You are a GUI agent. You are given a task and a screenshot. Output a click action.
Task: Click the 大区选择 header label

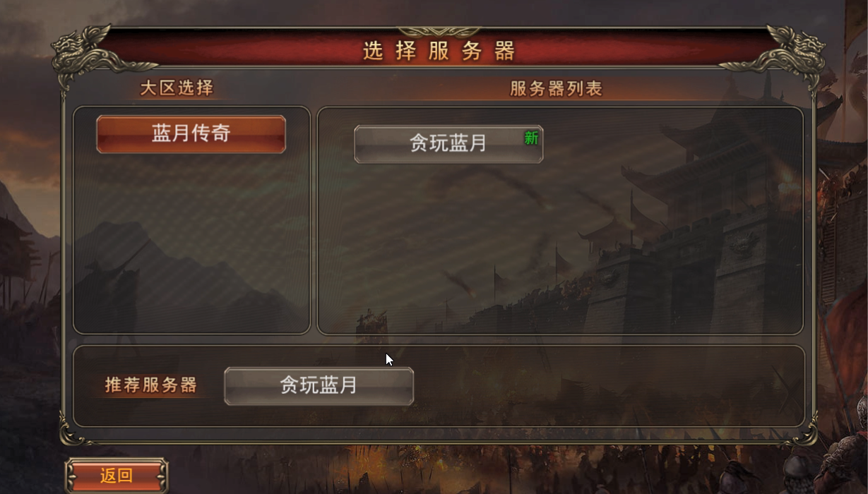177,88
